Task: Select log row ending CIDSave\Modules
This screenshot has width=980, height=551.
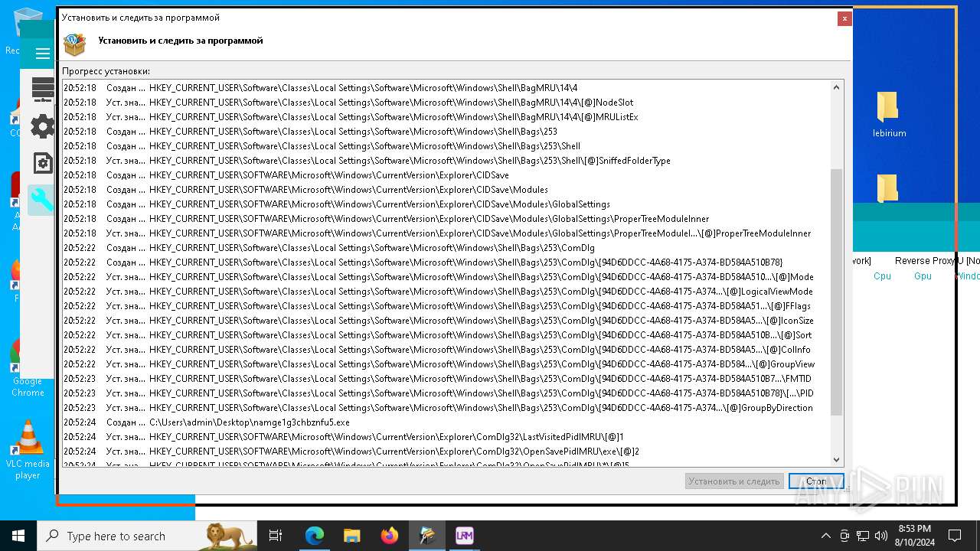Action: [x=446, y=190]
